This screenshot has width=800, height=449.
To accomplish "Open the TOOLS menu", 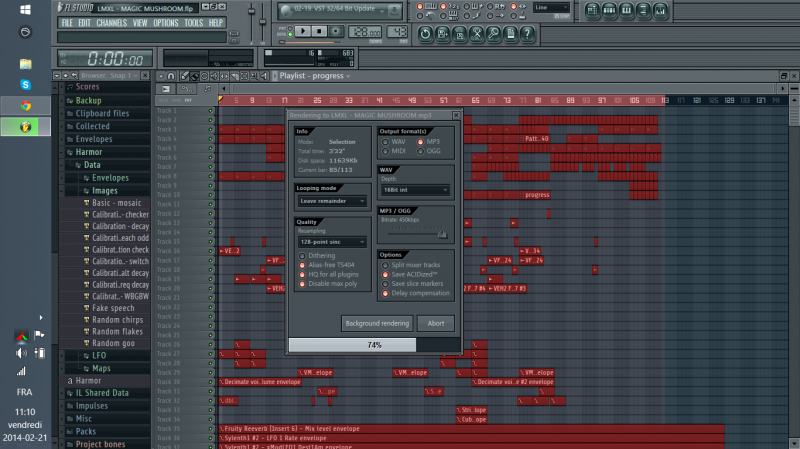I will (x=194, y=23).
